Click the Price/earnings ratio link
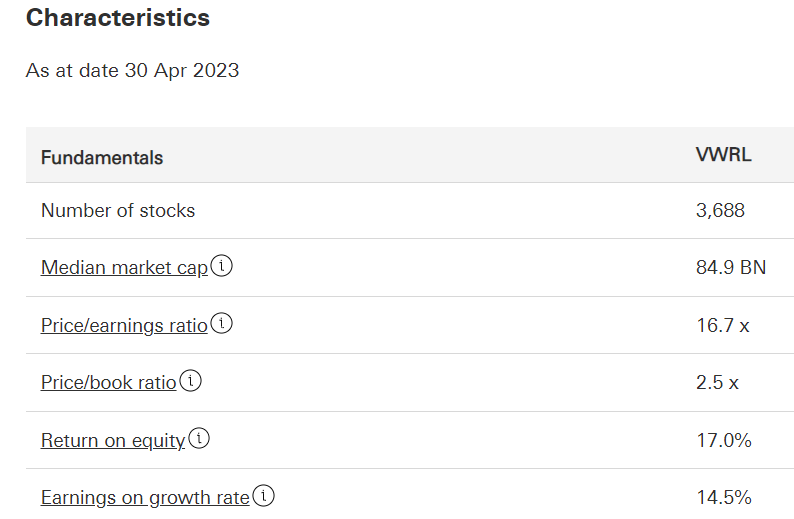Screen dimensions: 794x519 [x=124, y=325]
